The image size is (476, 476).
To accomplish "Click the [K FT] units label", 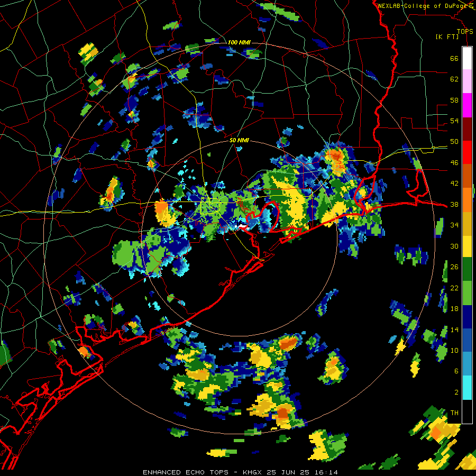I will (x=447, y=36).
